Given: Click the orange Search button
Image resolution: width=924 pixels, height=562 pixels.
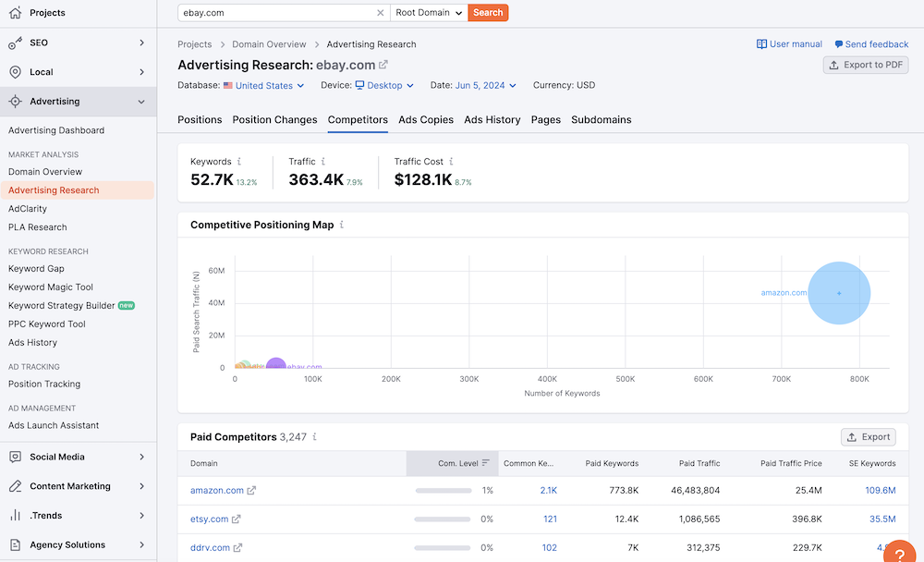Looking at the screenshot, I should [x=488, y=12].
